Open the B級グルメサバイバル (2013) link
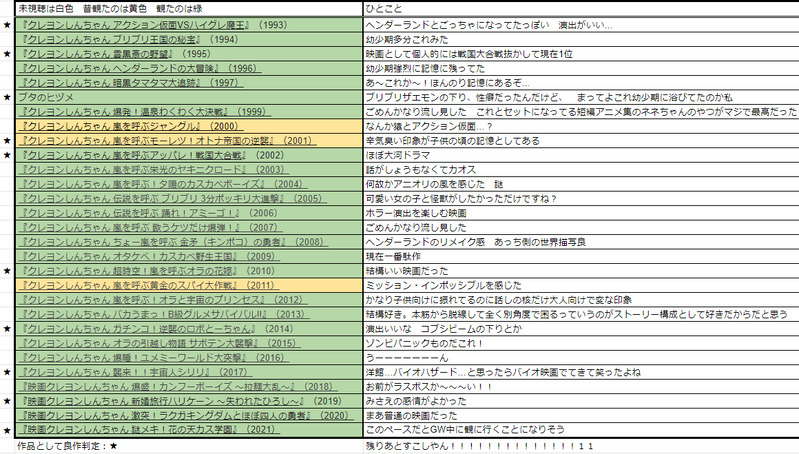This screenshot has width=799, height=454. pyautogui.click(x=164, y=314)
